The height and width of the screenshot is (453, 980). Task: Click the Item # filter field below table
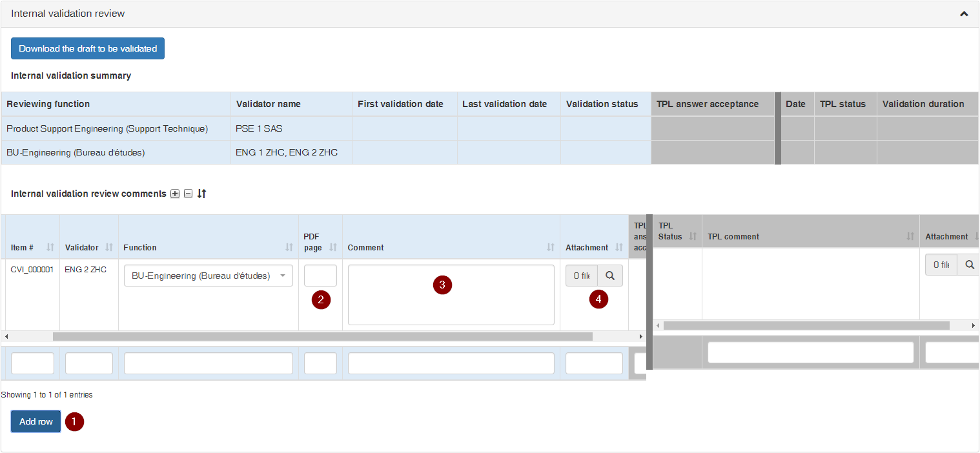click(32, 363)
